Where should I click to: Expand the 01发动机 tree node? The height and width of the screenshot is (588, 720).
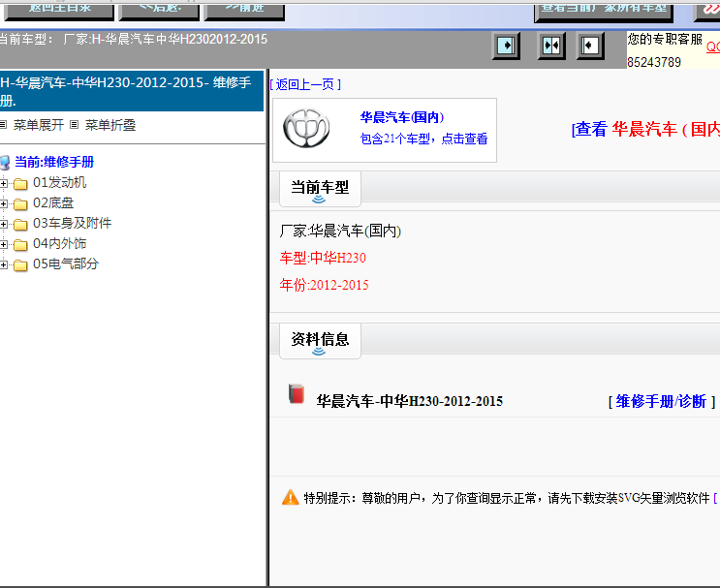[3, 184]
